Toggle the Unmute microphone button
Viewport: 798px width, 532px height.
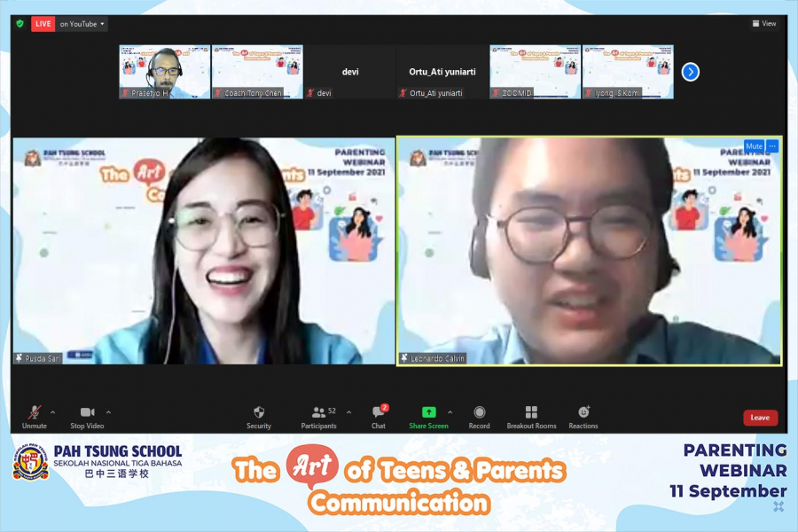click(x=35, y=413)
